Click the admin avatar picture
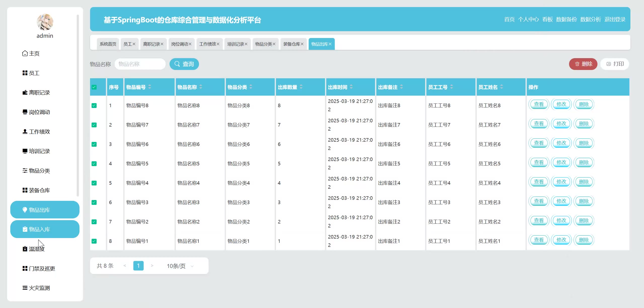 [x=45, y=22]
